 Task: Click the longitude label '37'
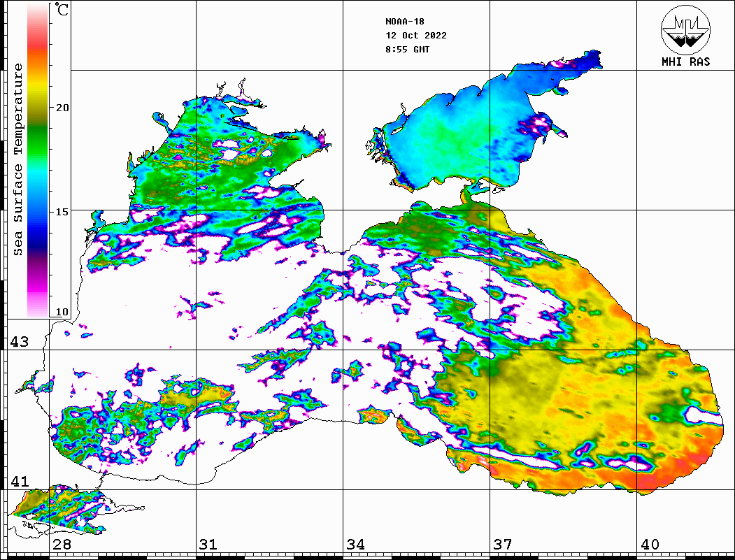(503, 544)
